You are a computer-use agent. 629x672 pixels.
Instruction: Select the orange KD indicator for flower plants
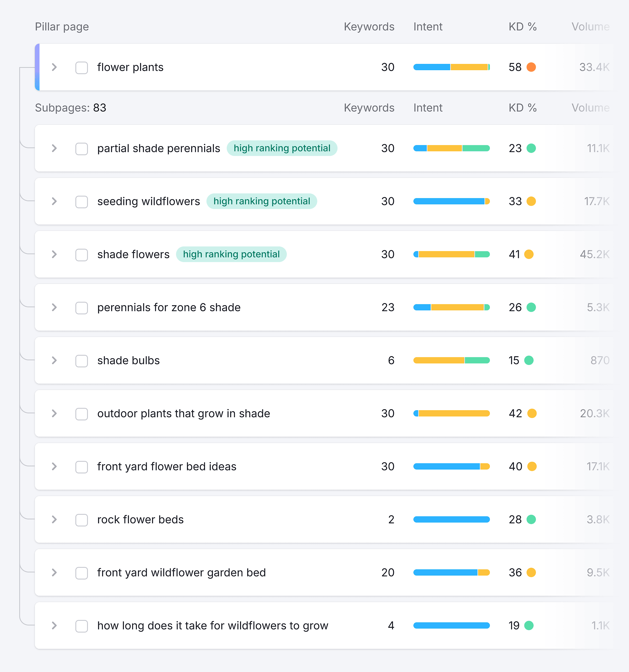(x=532, y=67)
